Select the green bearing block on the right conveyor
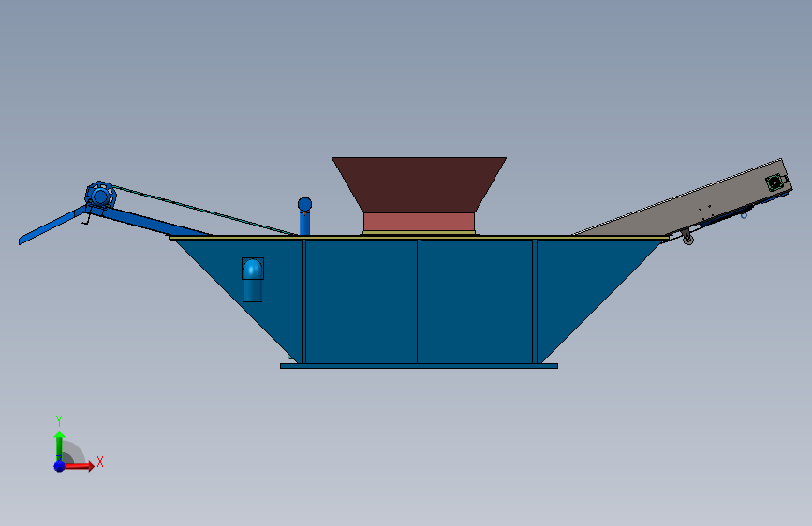812x526 pixels. (x=775, y=183)
